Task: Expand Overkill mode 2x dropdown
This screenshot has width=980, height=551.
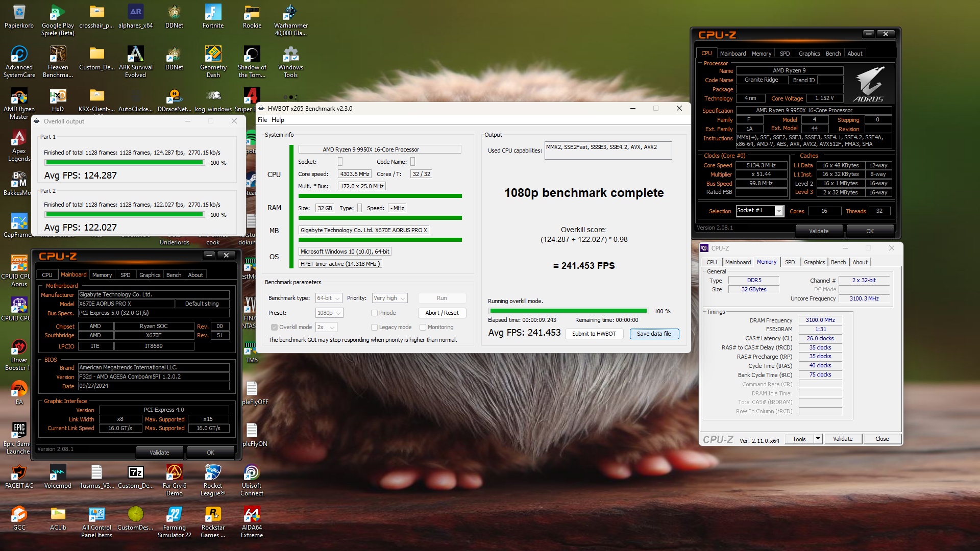Action: pyautogui.click(x=326, y=327)
